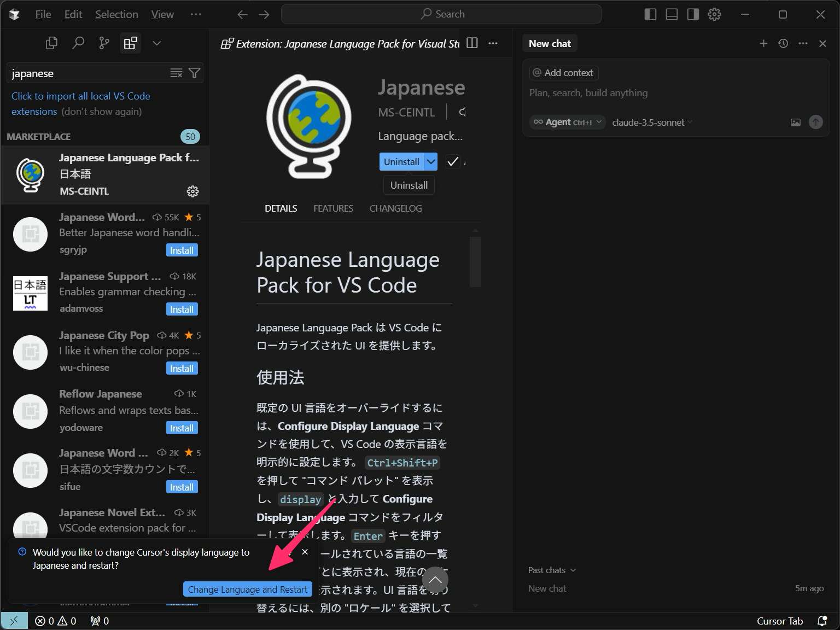This screenshot has height=630, width=840.
Task: Click the remote window status icon
Action: (x=14, y=621)
